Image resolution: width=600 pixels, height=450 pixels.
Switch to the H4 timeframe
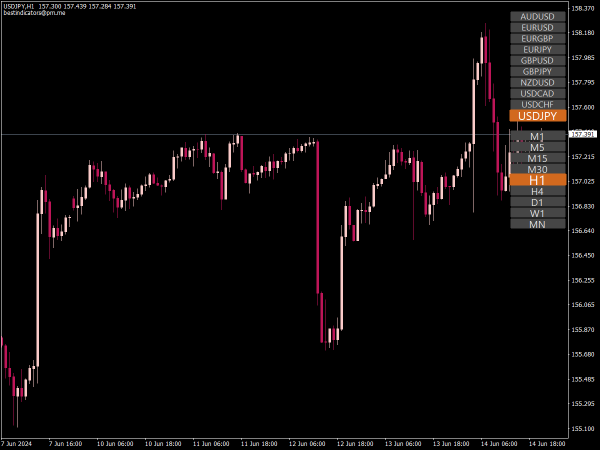[x=538, y=191]
